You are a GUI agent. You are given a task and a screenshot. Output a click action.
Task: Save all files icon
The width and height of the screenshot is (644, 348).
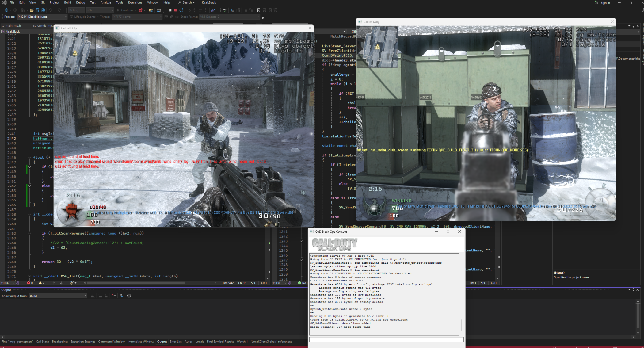click(43, 10)
